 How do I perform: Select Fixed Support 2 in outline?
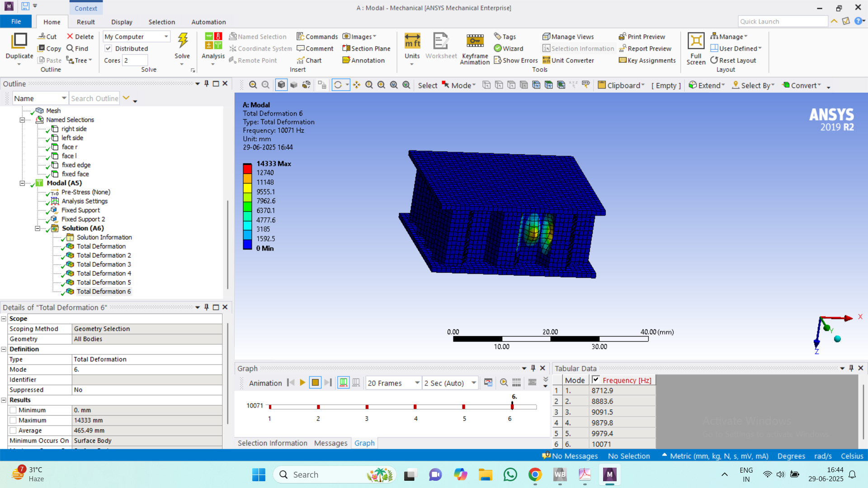click(x=83, y=219)
